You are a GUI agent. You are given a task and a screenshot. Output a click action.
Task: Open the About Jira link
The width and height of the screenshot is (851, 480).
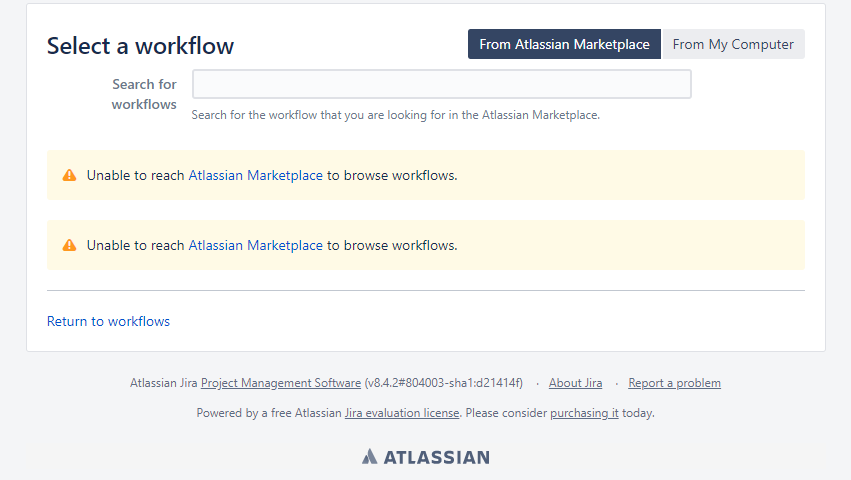(x=575, y=383)
